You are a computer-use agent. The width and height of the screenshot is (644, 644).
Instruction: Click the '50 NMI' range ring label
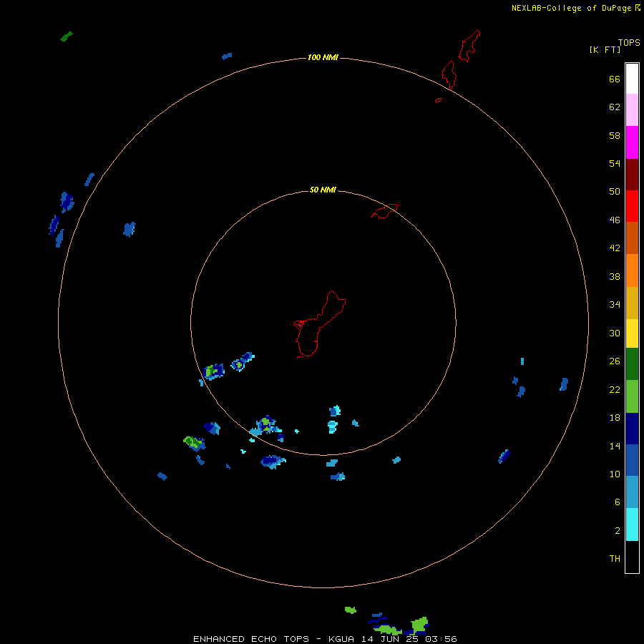[x=323, y=190]
